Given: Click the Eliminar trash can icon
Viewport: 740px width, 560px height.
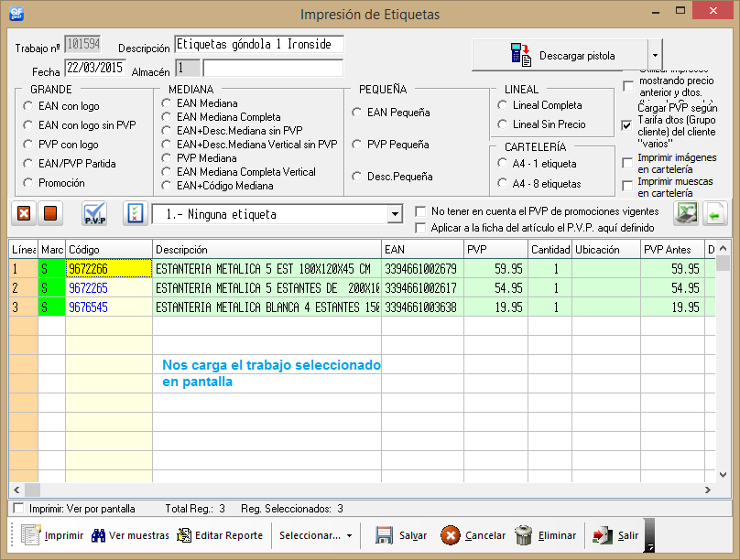Looking at the screenshot, I should [523, 535].
